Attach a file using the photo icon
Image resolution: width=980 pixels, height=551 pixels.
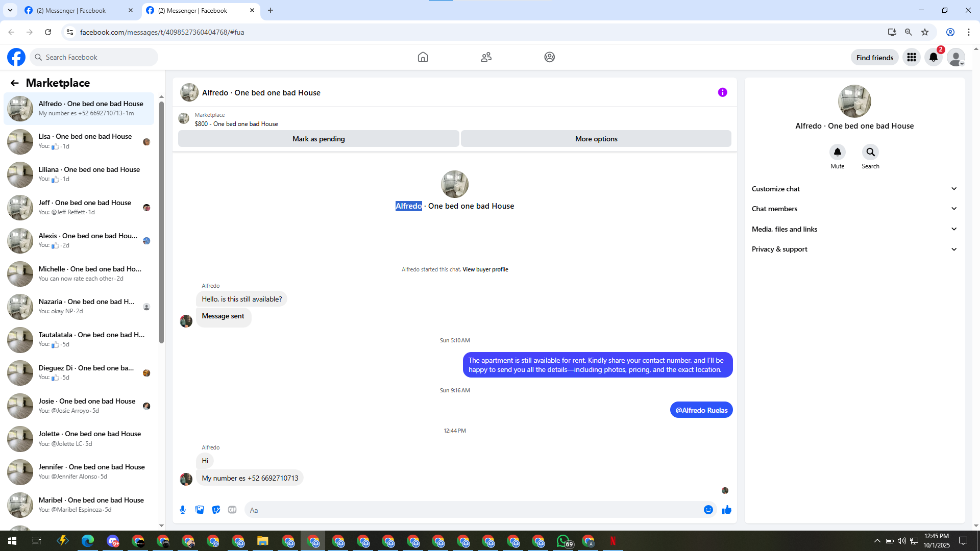pos(200,510)
